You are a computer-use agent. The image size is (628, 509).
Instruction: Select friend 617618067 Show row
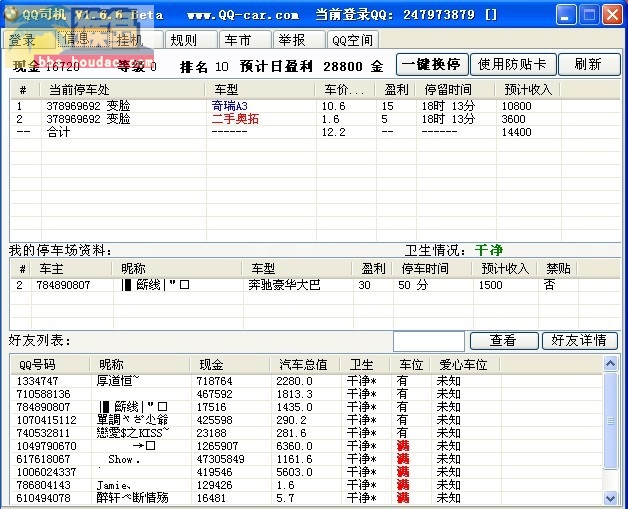(x=306, y=459)
